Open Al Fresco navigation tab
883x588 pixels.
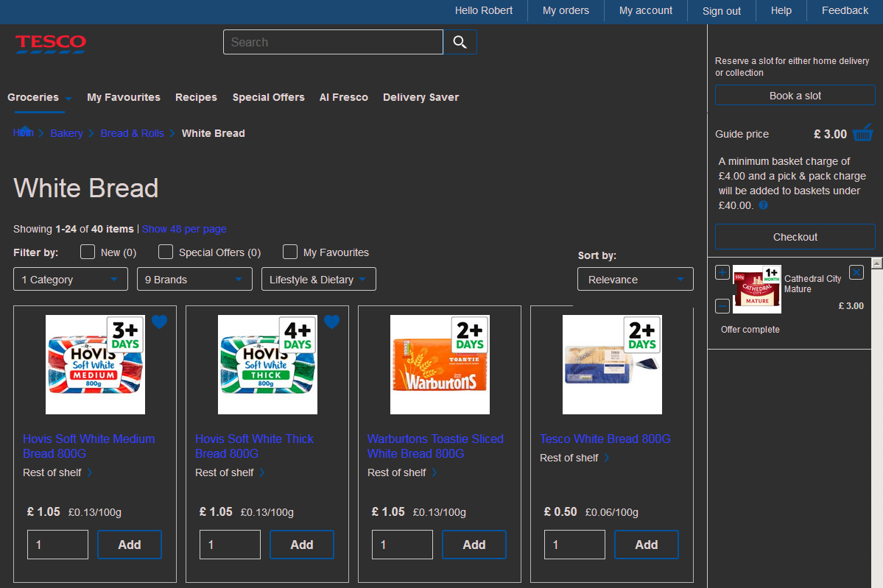pos(343,97)
